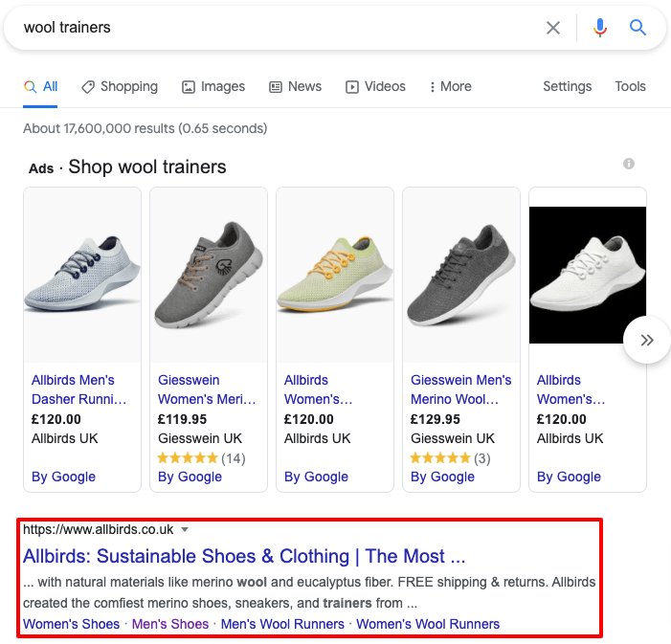Submit search with the magnifying glass icon

point(637,28)
